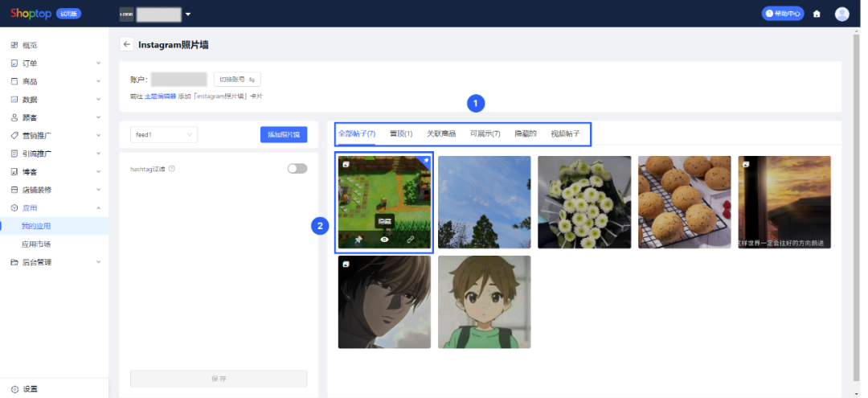This screenshot has height=398, width=868.
Task: Click the store LOGO icon in header
Action: [126, 14]
